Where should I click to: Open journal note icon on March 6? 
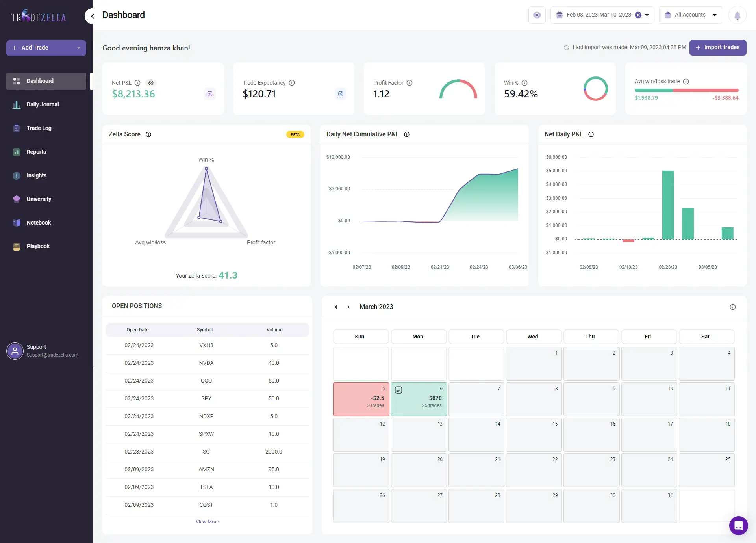[x=398, y=390]
